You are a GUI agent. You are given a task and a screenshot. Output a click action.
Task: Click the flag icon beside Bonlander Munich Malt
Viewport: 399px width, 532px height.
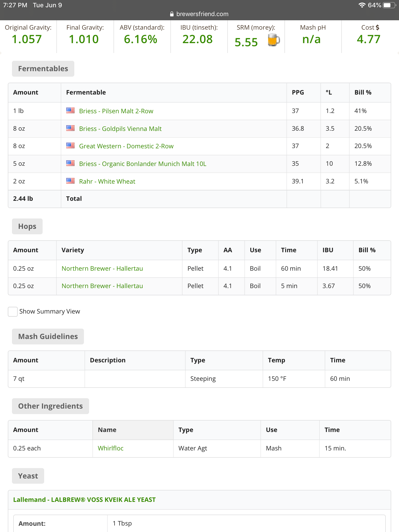(70, 163)
